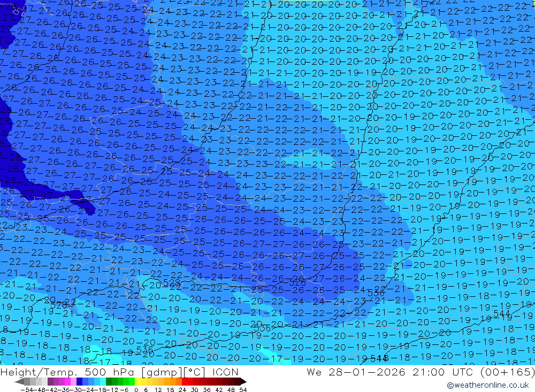Pick the yellow swatch above legend value 0
Viewport: 535px width, 392px height.
[138, 382]
